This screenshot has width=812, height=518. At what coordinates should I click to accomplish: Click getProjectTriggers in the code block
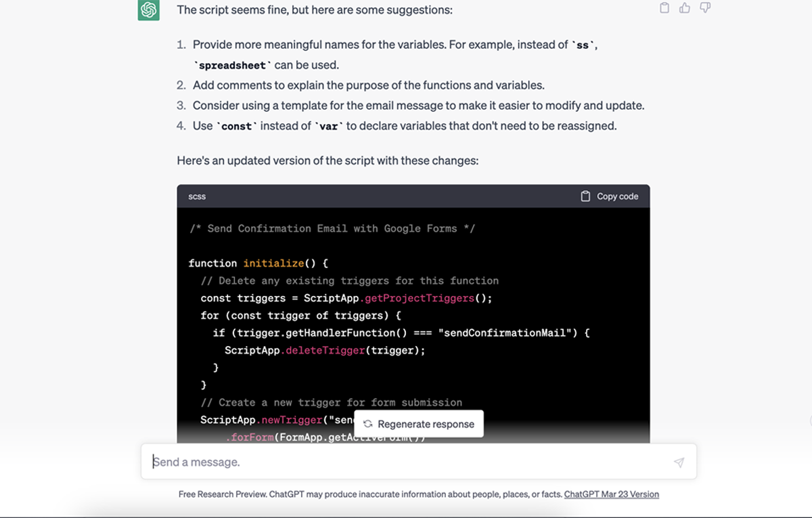click(420, 298)
